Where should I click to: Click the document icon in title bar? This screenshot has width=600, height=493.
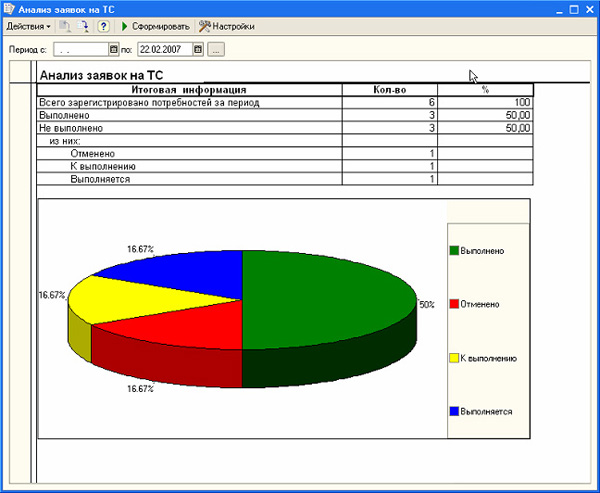click(9, 9)
